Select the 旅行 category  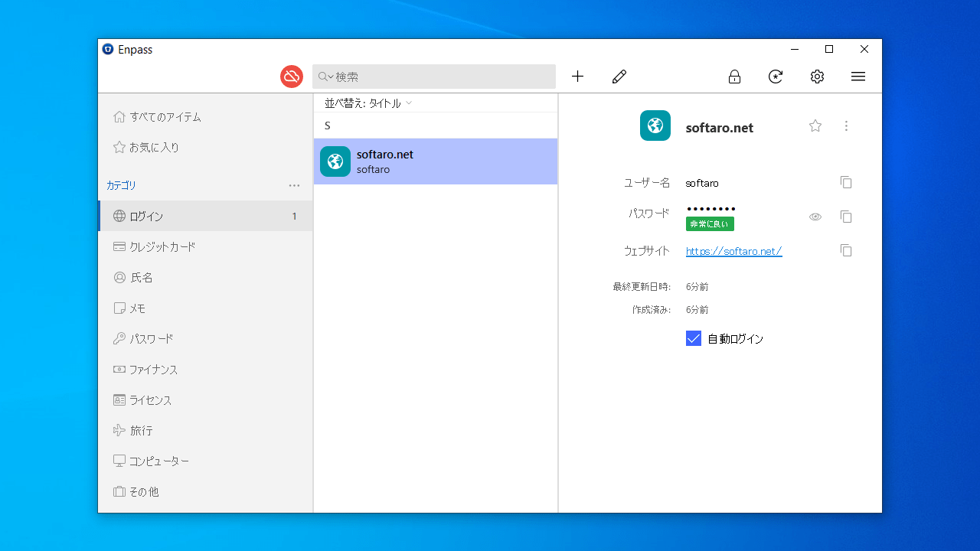(205, 430)
